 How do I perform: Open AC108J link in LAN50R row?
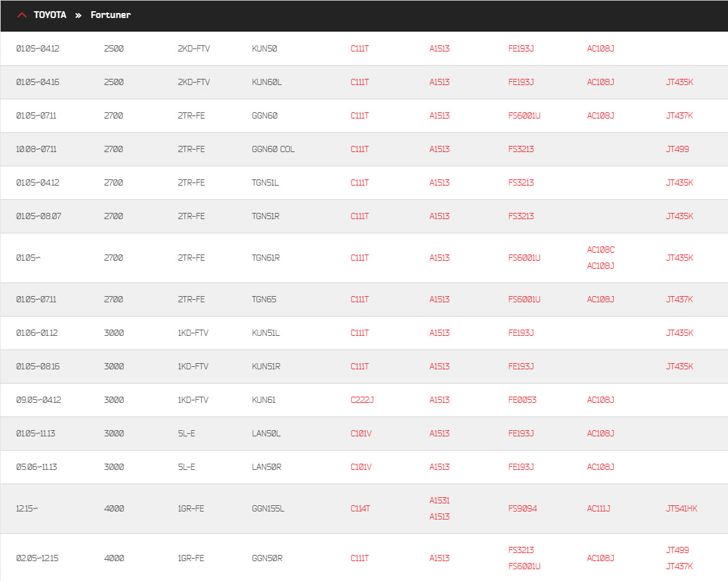point(600,467)
